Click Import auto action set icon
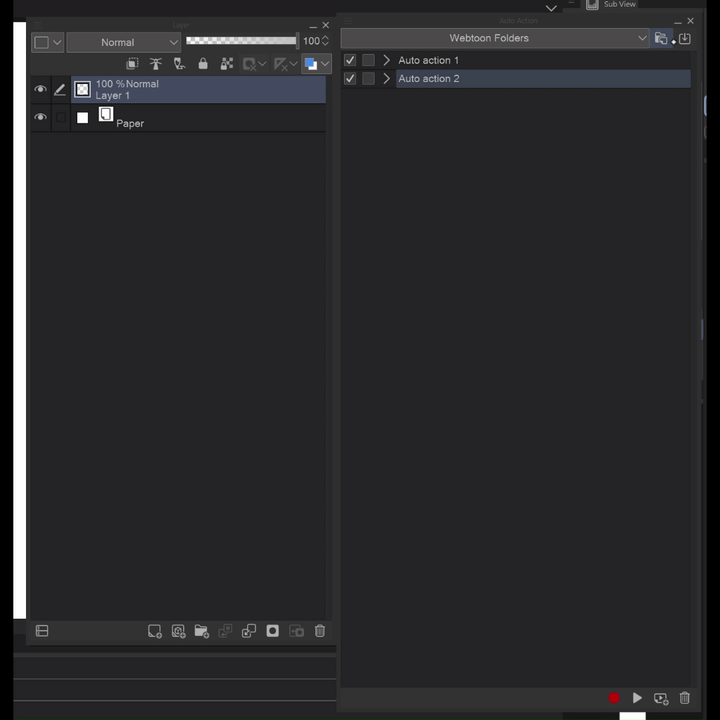The height and width of the screenshot is (720, 720). point(685,38)
